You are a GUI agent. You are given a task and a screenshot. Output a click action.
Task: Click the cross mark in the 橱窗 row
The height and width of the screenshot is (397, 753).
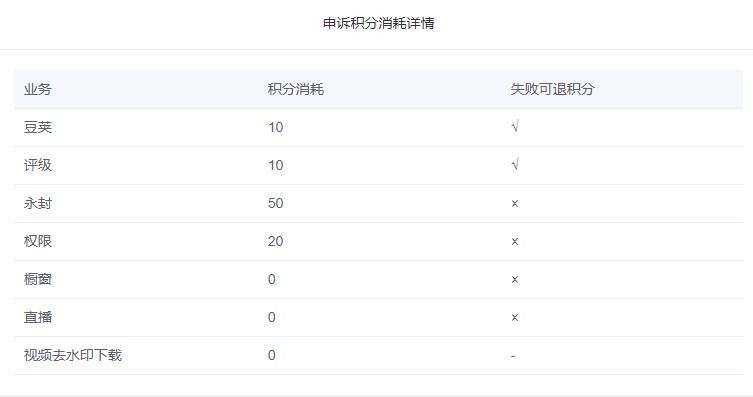tap(515, 279)
